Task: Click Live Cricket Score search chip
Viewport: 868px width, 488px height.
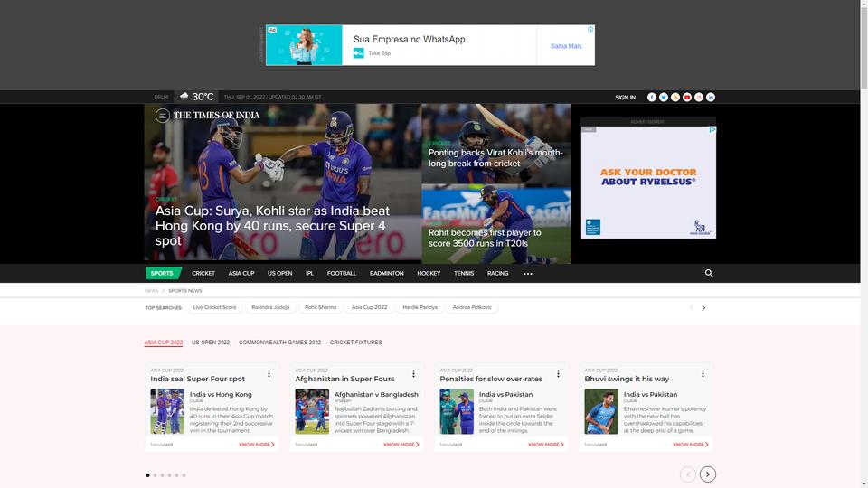Action: (x=215, y=307)
